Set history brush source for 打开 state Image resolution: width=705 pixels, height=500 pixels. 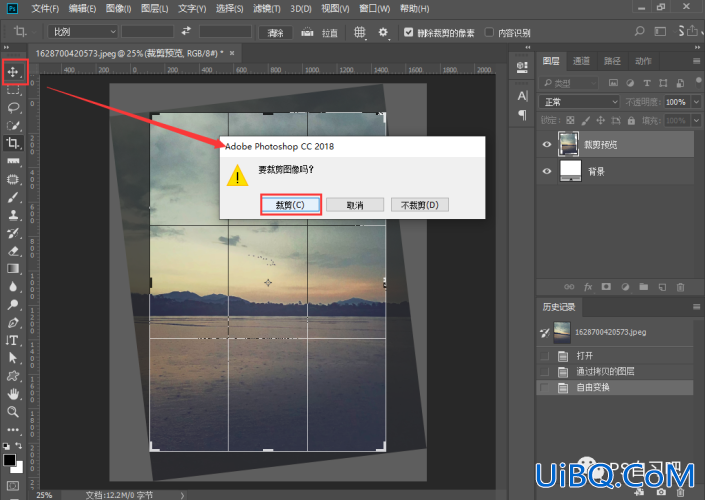click(x=544, y=356)
